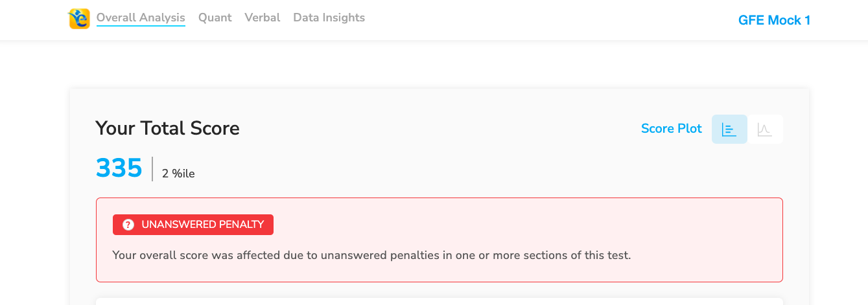Image resolution: width=868 pixels, height=305 pixels.
Task: Click the 2 %ile percentile text
Action: (178, 174)
